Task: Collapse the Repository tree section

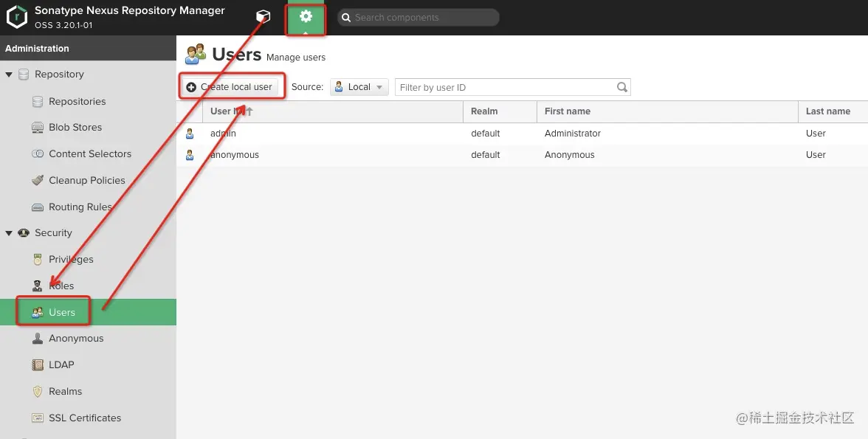Action: tap(9, 75)
